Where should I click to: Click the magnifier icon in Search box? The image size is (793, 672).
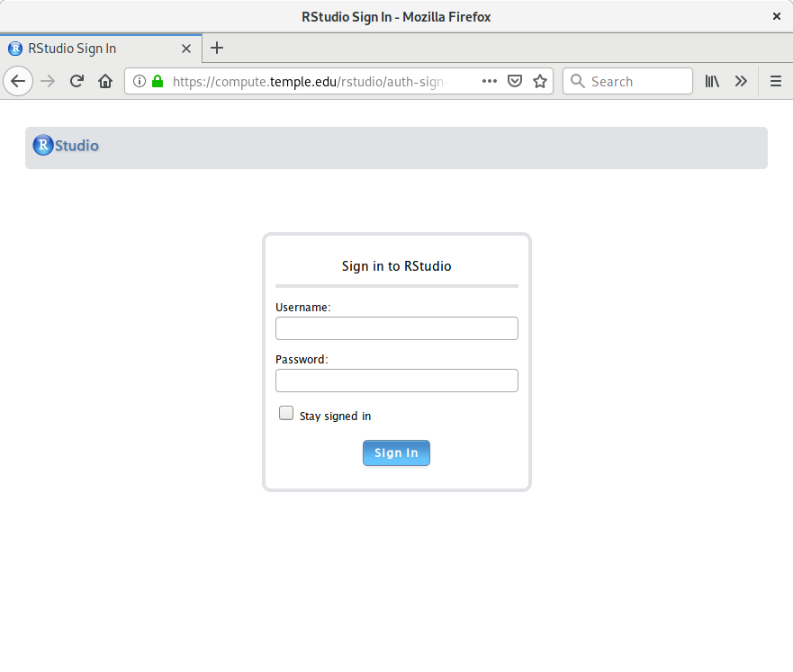pos(577,81)
